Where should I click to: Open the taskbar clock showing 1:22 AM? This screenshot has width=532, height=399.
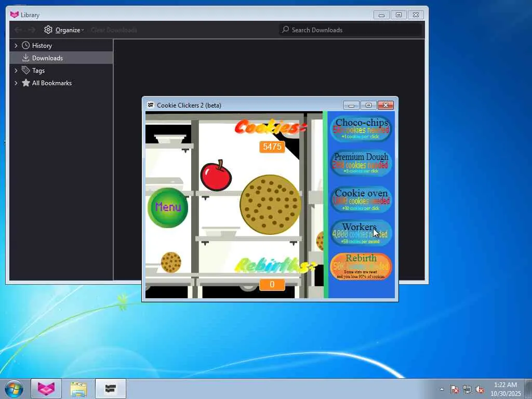[x=506, y=389]
